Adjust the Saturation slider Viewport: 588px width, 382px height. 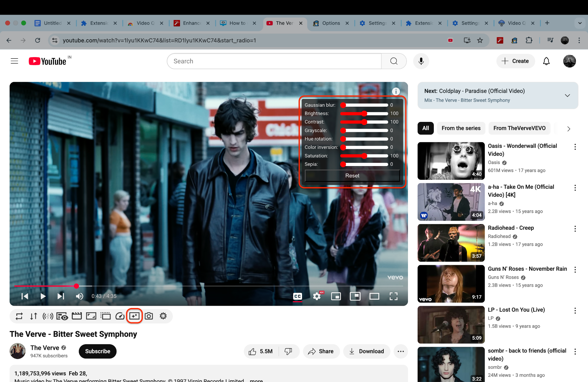[364, 156]
